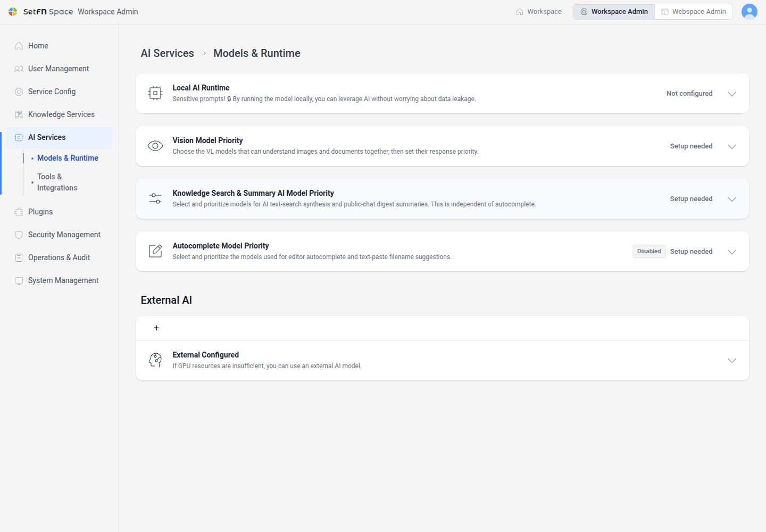Open Tools & Integrations submenu item
Screen dimensions: 766x532
click(57, 182)
